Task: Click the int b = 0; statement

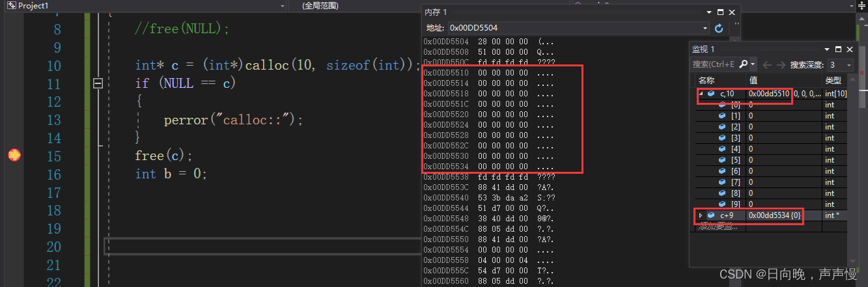Action: 171,174
